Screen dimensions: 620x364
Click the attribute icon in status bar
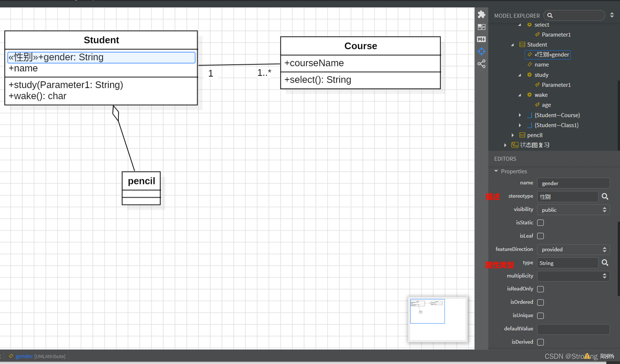(x=11, y=356)
